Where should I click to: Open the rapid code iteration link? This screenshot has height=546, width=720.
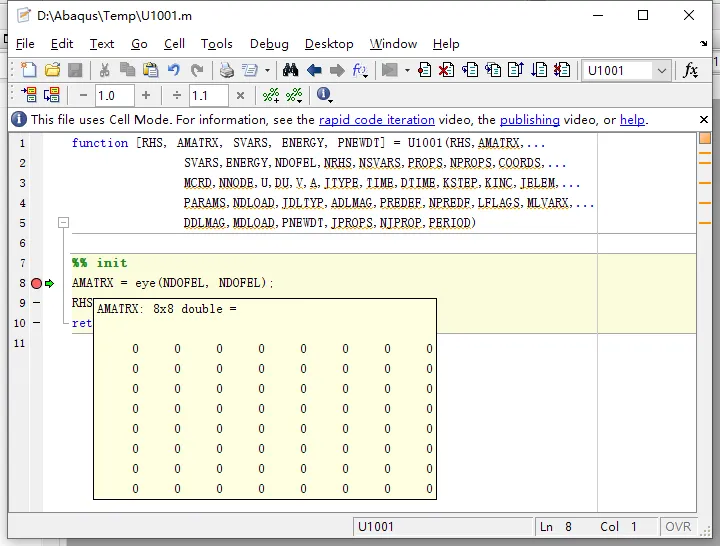click(377, 120)
